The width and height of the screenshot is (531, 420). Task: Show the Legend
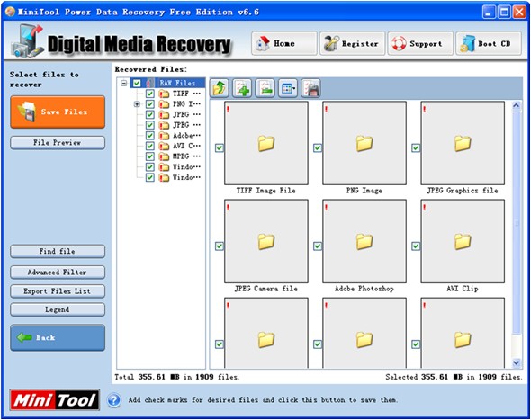click(x=58, y=309)
